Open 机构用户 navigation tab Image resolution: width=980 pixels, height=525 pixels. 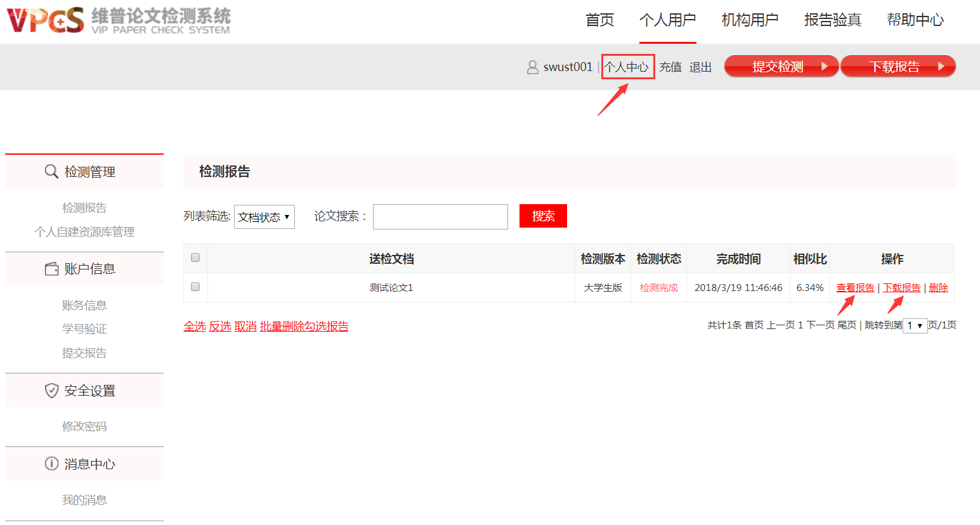[750, 20]
